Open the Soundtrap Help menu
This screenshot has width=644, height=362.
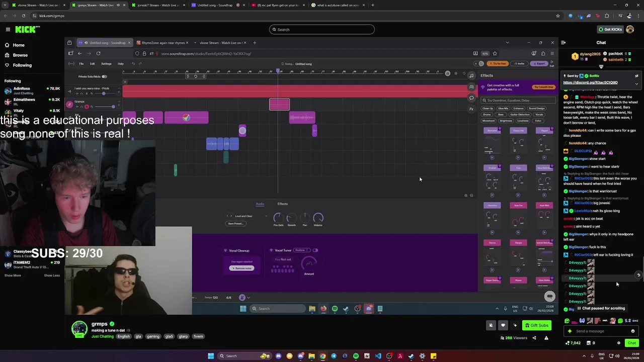point(120,64)
